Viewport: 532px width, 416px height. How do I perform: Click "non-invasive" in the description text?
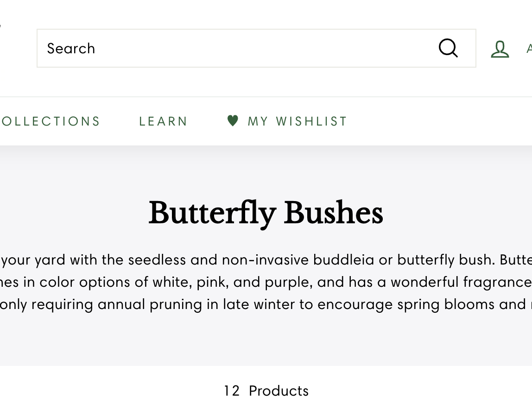click(266, 259)
